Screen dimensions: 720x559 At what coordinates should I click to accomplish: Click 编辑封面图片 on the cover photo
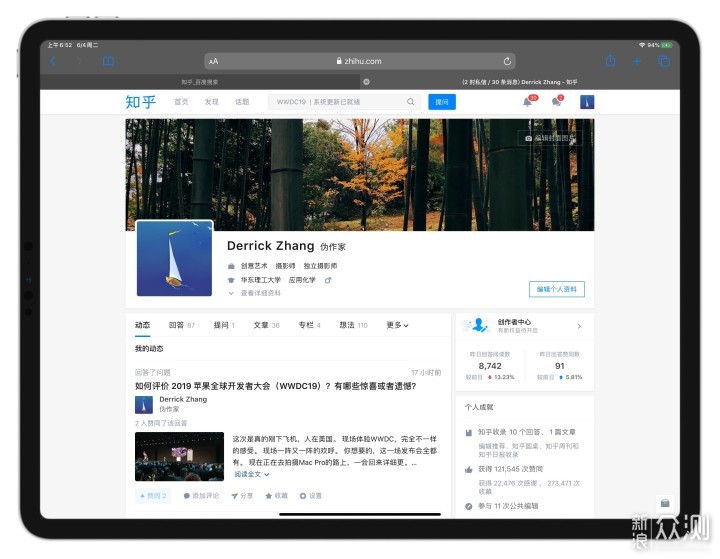click(x=550, y=138)
